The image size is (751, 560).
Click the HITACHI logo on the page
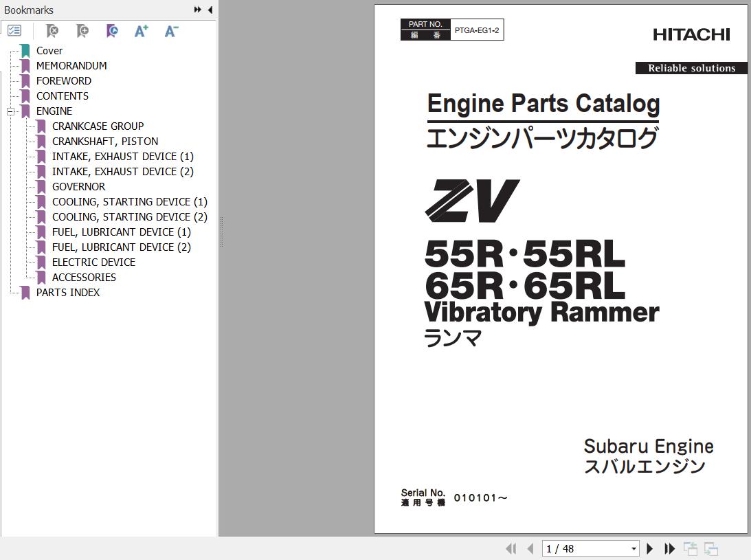click(692, 34)
